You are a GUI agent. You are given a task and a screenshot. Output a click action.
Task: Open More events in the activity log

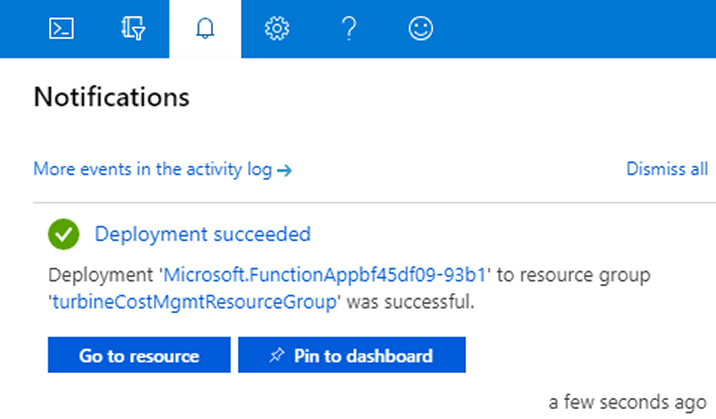click(163, 169)
